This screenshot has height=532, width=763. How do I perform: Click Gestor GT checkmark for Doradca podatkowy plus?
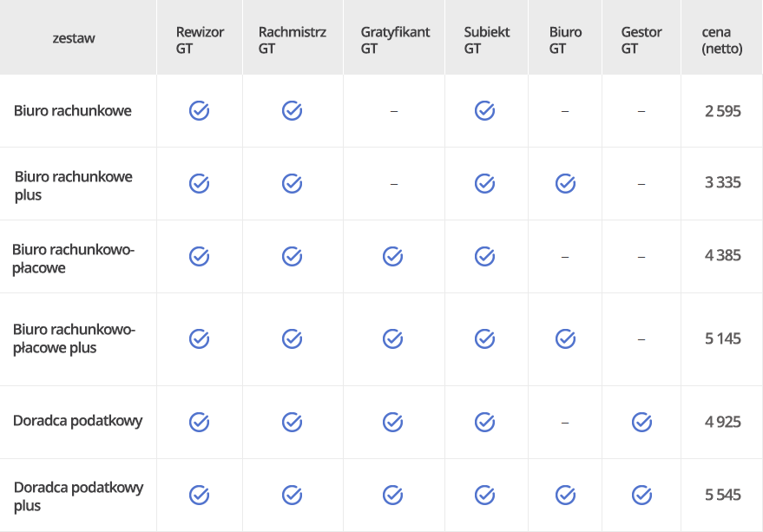[x=641, y=495]
